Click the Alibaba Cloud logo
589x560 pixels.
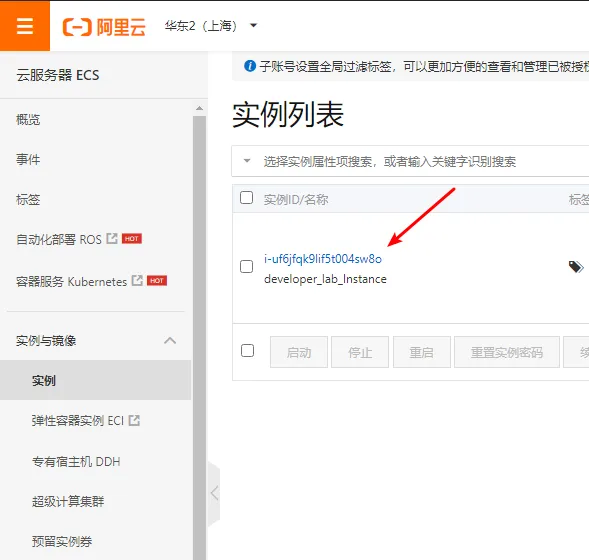coord(104,27)
